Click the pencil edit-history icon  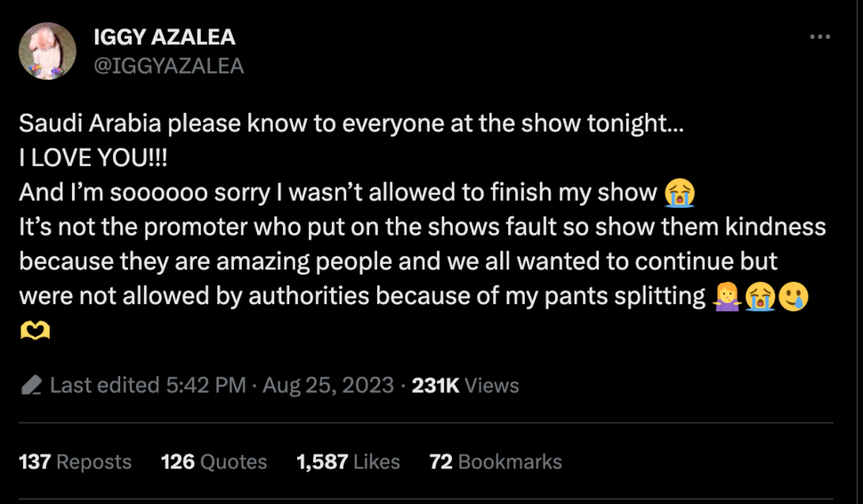click(x=31, y=386)
